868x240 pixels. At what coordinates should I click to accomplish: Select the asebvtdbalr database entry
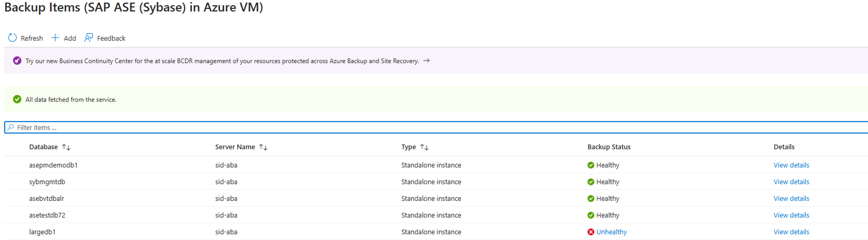coord(47,199)
